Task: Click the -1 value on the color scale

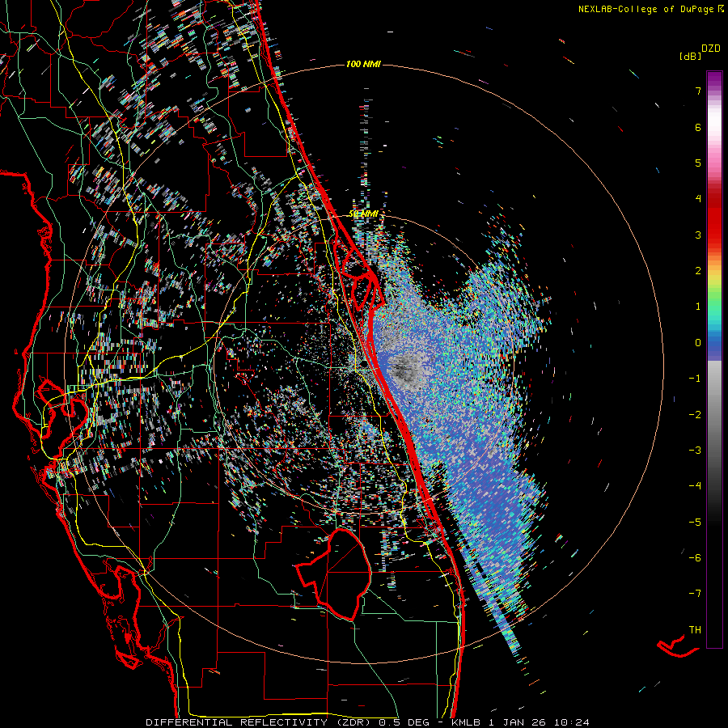Action: pyautogui.click(x=695, y=379)
